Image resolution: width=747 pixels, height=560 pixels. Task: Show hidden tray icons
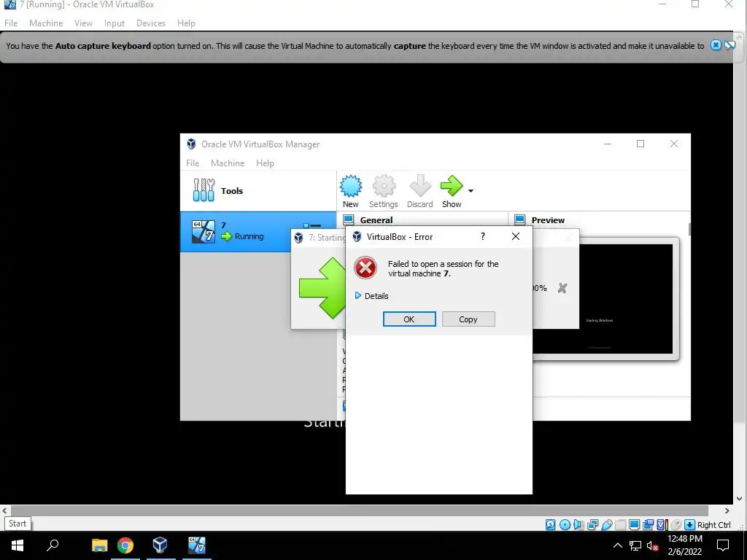(x=617, y=545)
